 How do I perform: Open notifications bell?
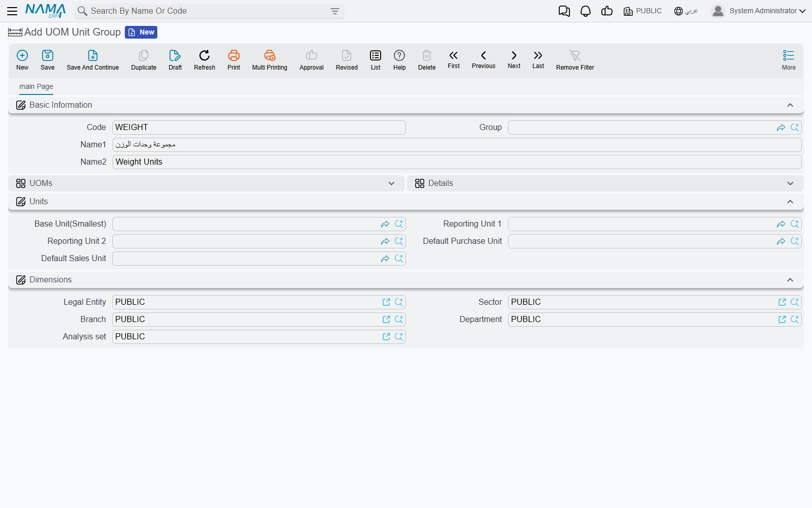pyautogui.click(x=586, y=11)
